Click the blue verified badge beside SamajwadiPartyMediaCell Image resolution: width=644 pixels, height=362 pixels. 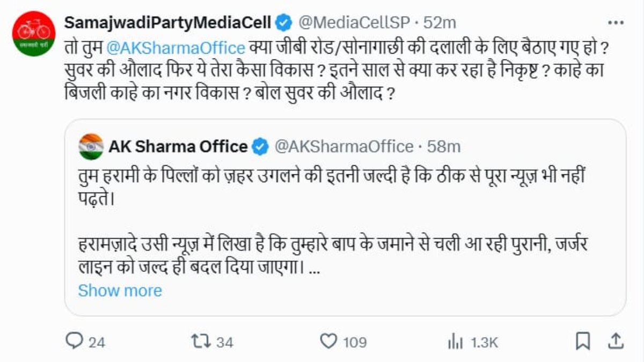pyautogui.click(x=283, y=23)
